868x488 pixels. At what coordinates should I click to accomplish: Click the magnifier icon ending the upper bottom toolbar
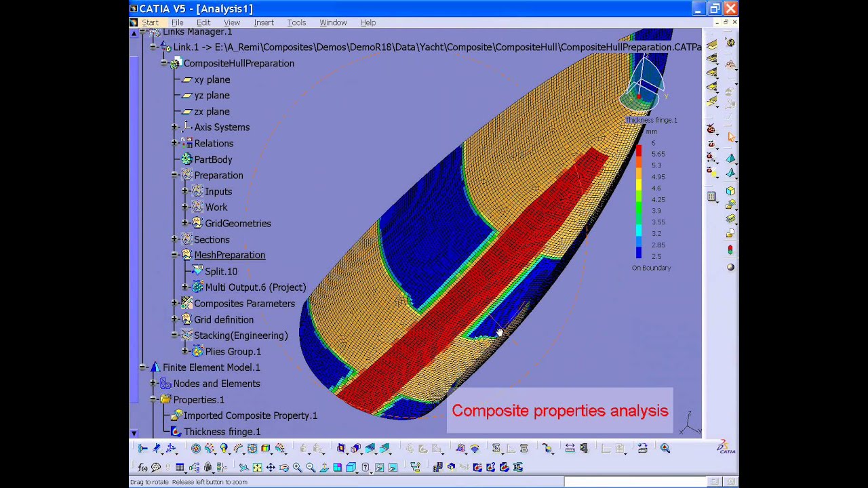tap(665, 448)
